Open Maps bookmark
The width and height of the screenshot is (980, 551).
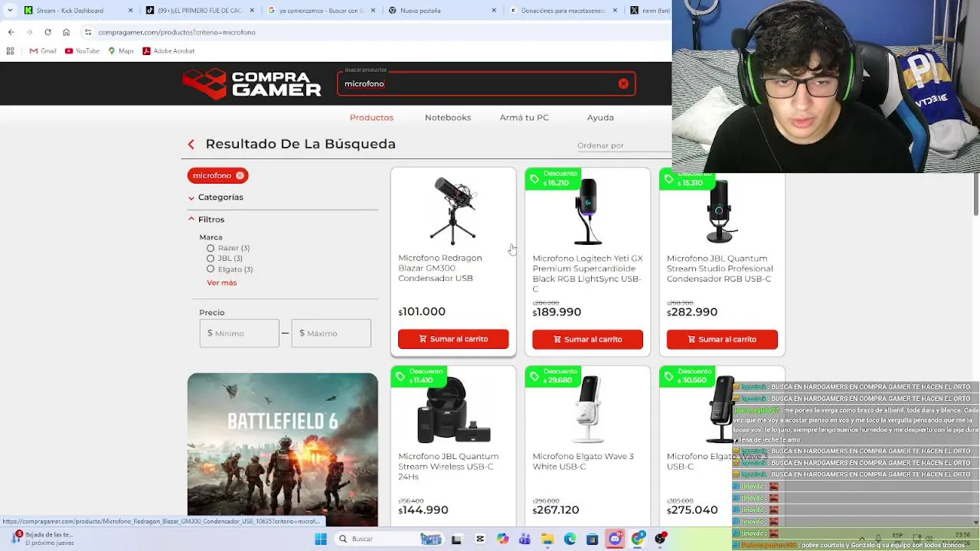(121, 51)
